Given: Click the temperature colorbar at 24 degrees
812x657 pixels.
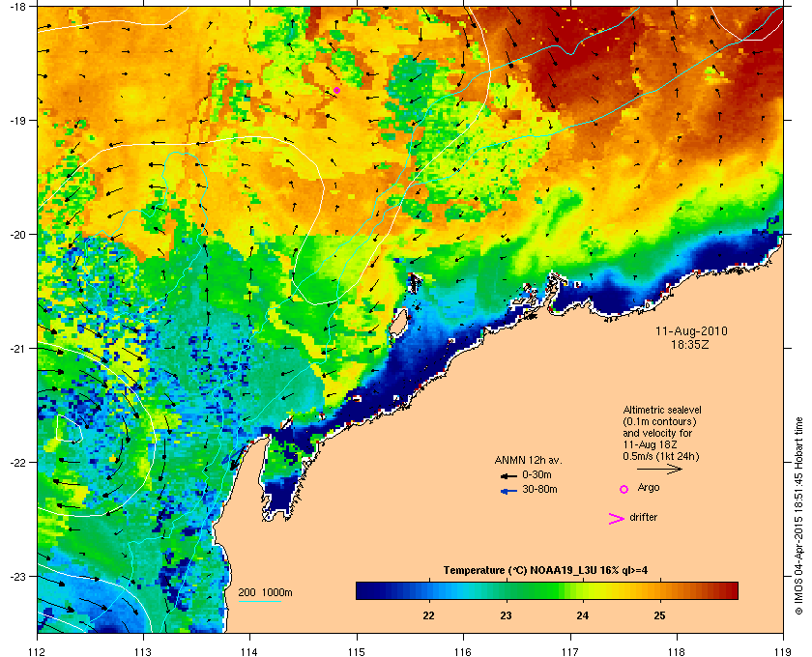Looking at the screenshot, I should (583, 590).
